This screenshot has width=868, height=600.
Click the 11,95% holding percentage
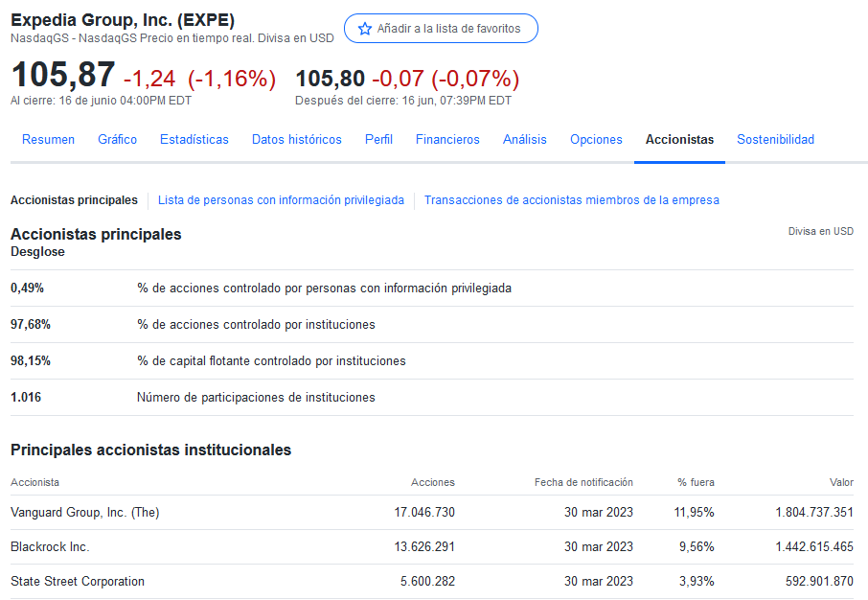[x=695, y=513]
